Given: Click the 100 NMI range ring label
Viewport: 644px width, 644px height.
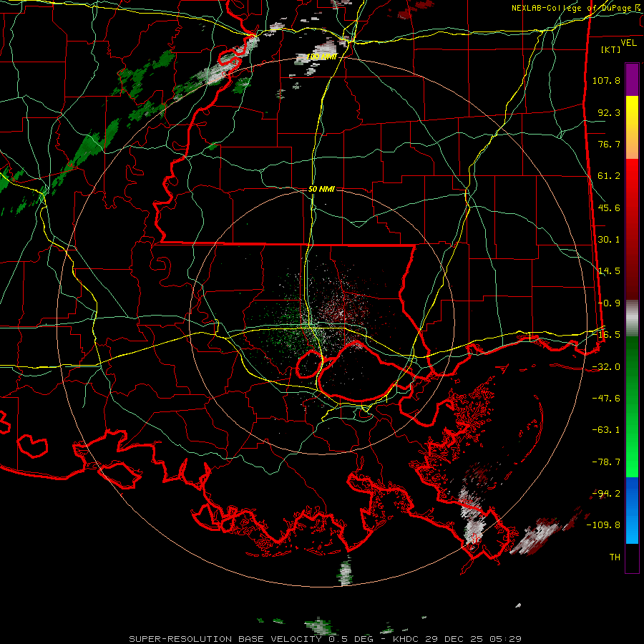Looking at the screenshot, I should (321, 57).
